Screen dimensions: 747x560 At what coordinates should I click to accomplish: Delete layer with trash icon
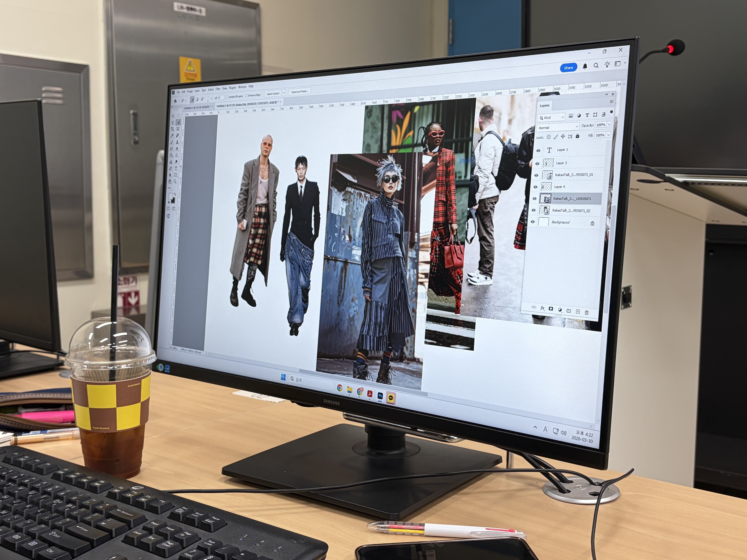point(587,313)
